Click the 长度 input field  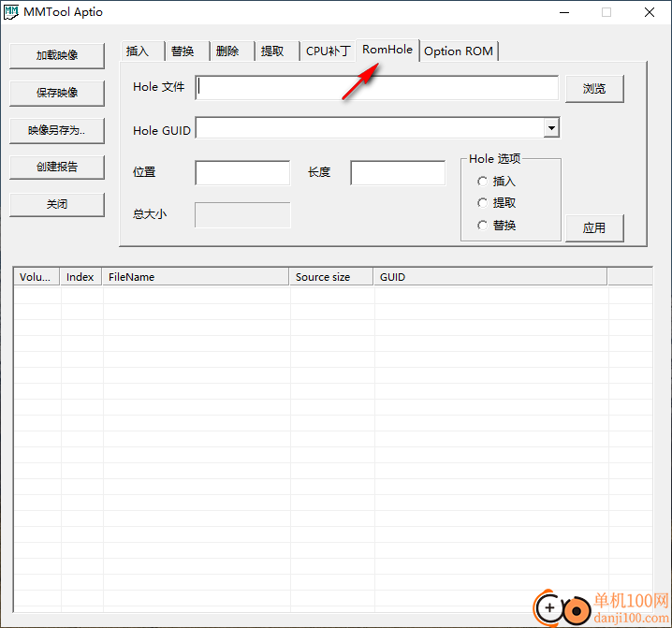pyautogui.click(x=398, y=173)
